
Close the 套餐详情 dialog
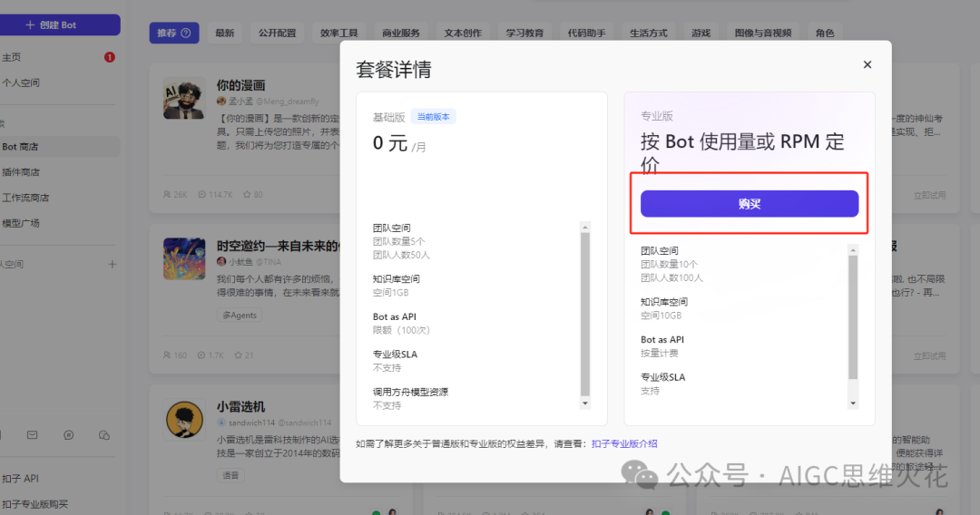tap(867, 64)
